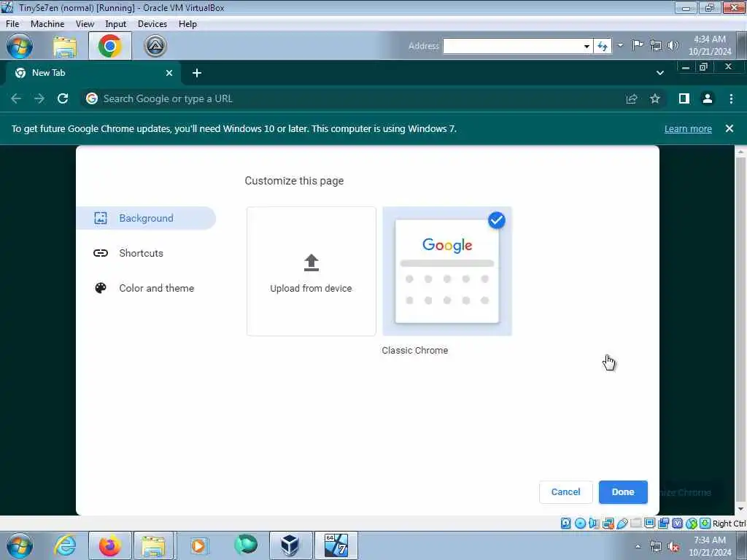This screenshot has height=560, width=747.
Task: Close the New Tab tab
Action: click(x=169, y=73)
